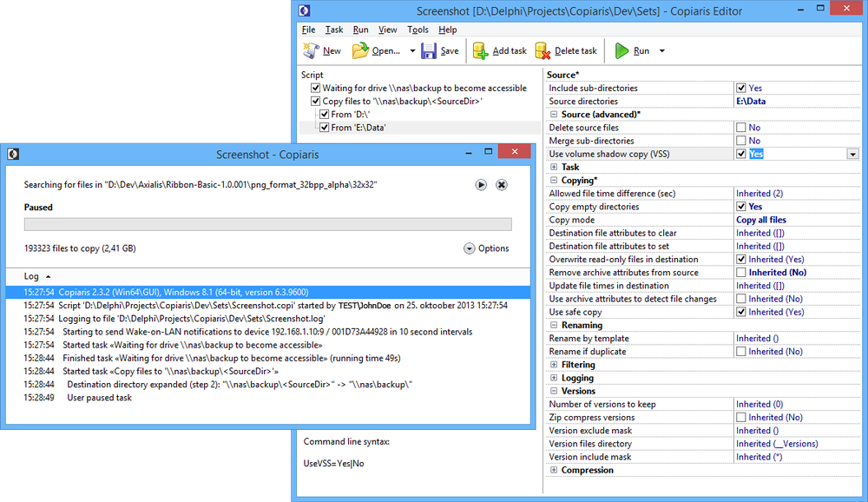Viewport: 868px width, 502px height.
Task: Click the paused progress bar
Action: click(268, 224)
